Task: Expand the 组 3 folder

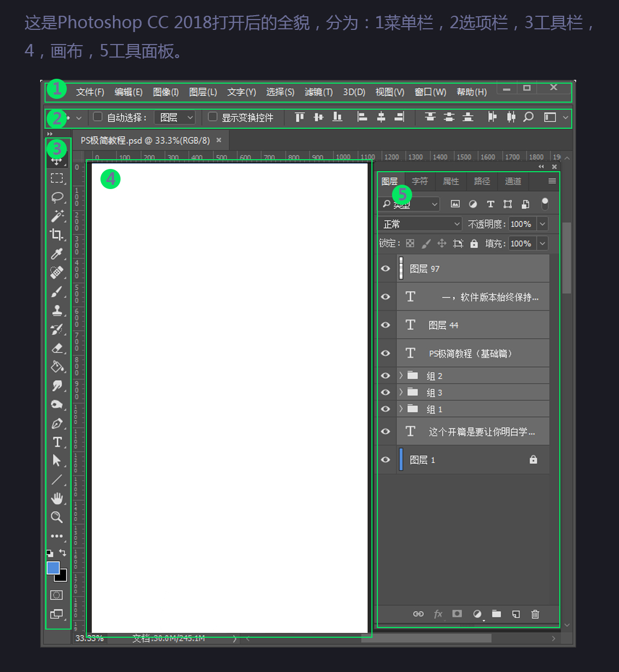Action: click(x=401, y=392)
